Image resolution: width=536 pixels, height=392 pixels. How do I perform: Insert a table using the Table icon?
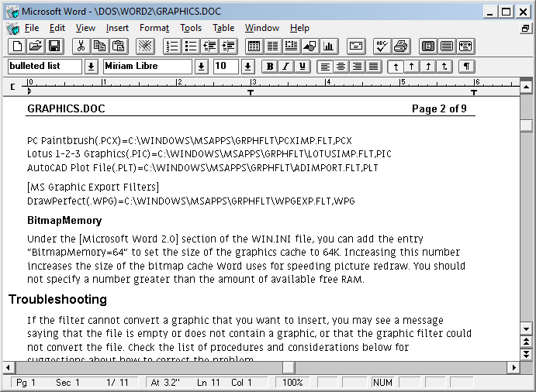254,46
